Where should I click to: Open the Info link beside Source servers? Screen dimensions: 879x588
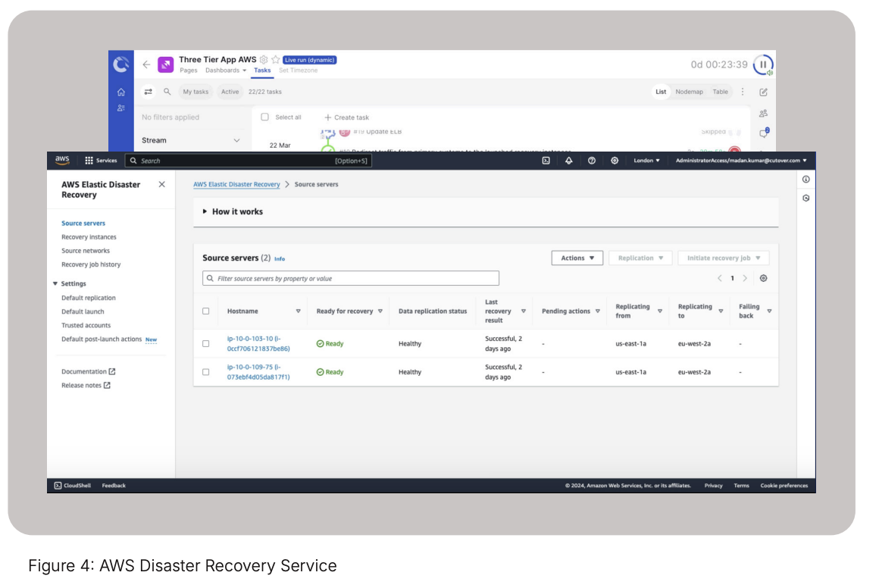pyautogui.click(x=280, y=259)
